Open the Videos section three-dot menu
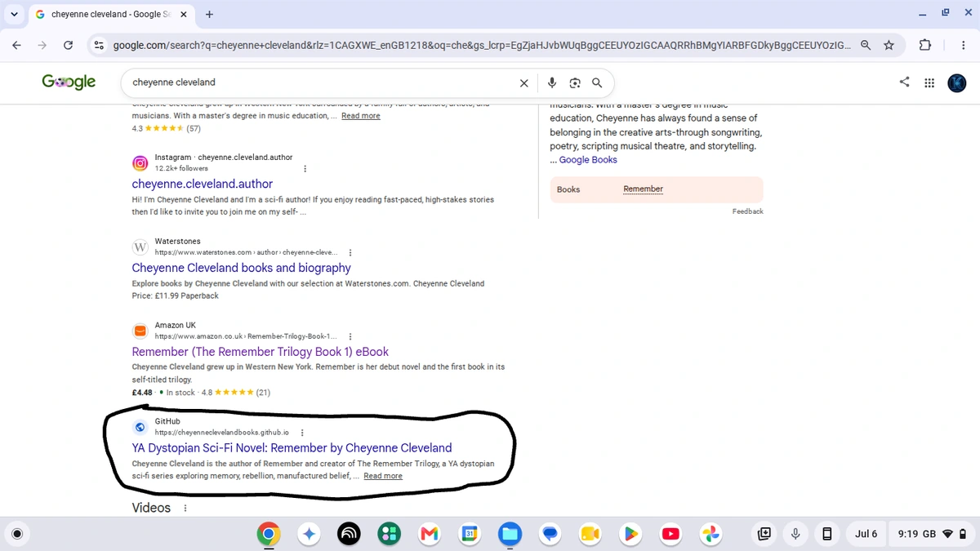The image size is (980, 551). coord(185,508)
